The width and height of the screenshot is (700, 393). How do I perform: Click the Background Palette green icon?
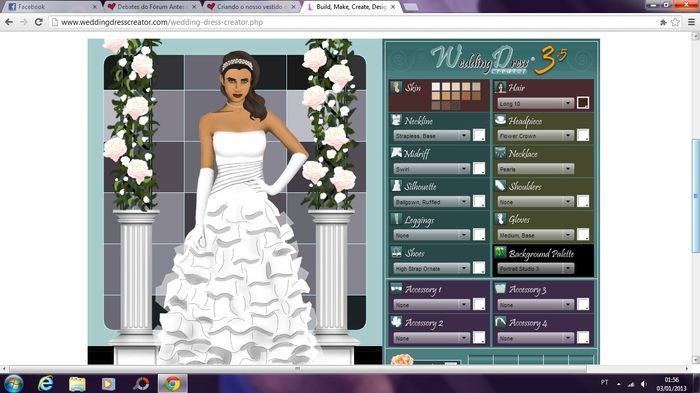click(500, 252)
